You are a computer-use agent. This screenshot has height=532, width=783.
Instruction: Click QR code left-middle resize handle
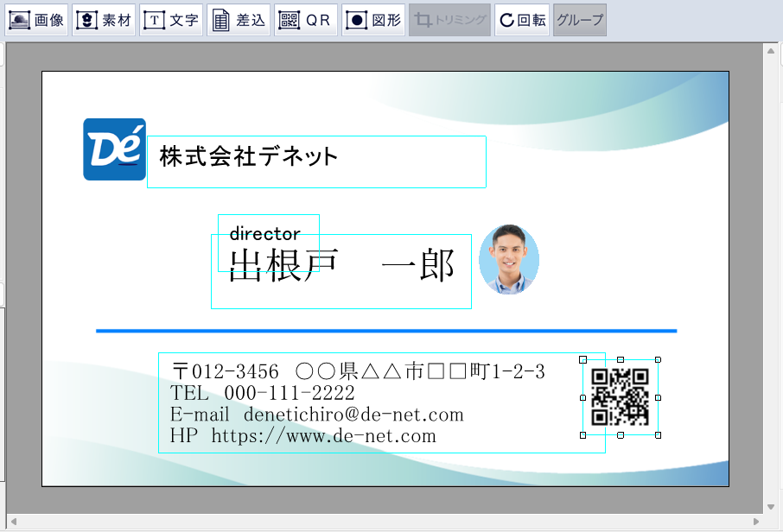[582, 398]
